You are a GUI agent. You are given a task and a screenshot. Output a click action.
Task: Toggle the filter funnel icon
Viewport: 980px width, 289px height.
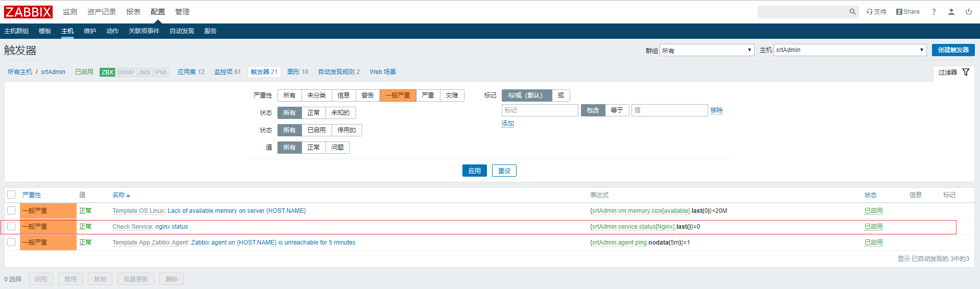point(966,72)
